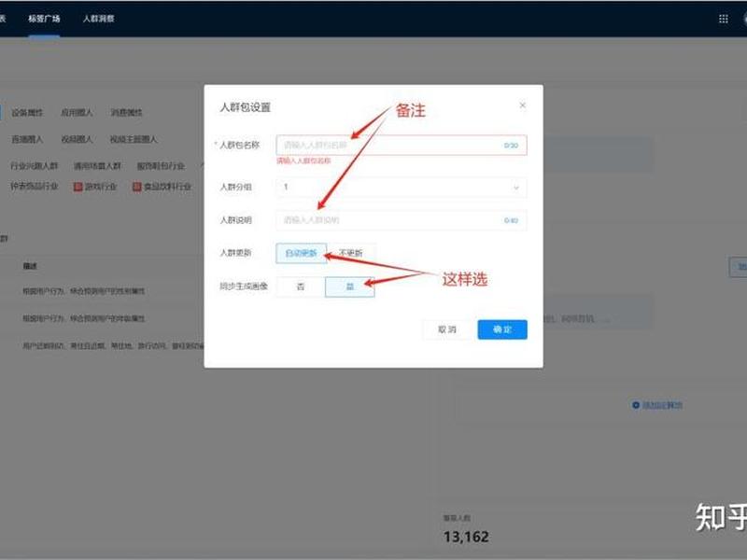Viewport: 747px width, 560px height.
Task: Select 食品饮料行业 tag label
Action: (x=167, y=187)
